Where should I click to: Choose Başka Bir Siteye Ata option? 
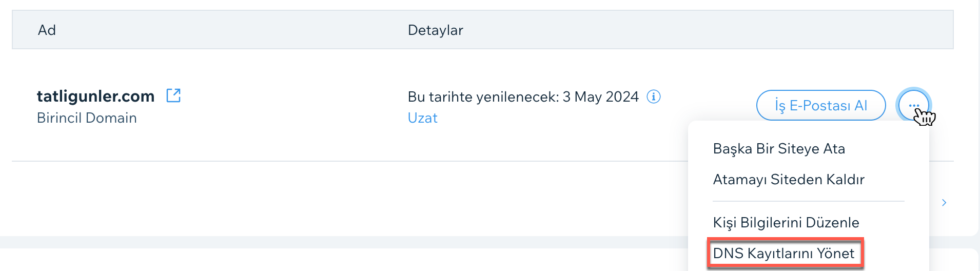tap(779, 149)
